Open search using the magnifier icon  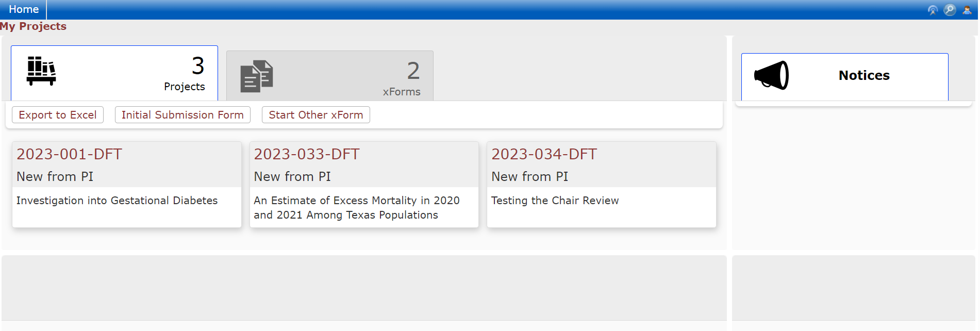coord(950,9)
